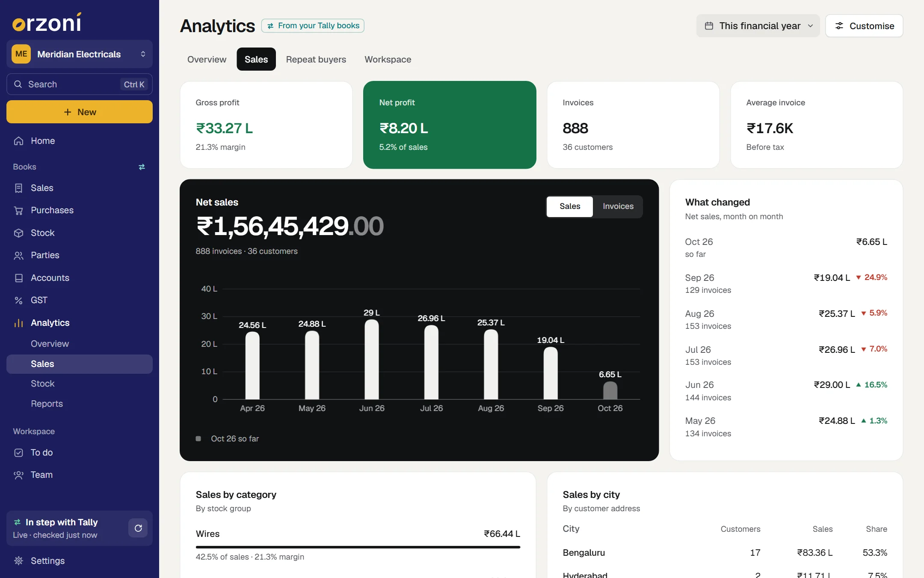Open Sales book via its receipt icon
This screenshot has width=924, height=578.
point(18,188)
